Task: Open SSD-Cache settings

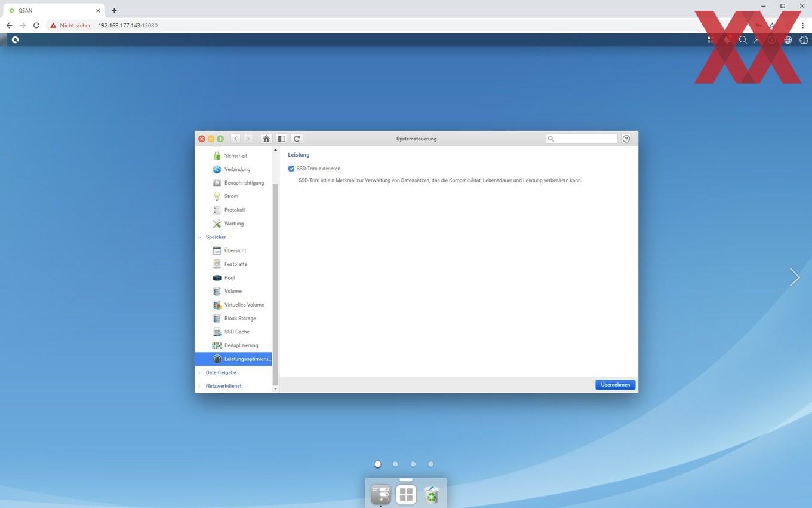Action: click(x=233, y=332)
